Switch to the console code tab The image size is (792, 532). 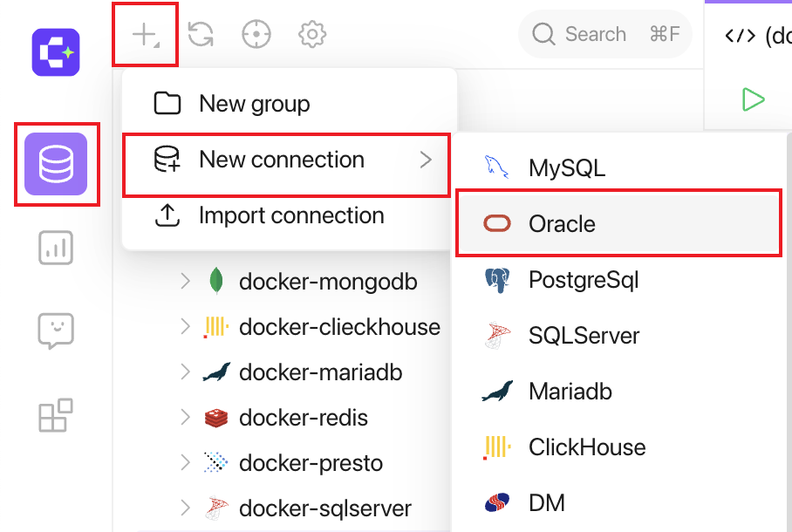click(758, 36)
